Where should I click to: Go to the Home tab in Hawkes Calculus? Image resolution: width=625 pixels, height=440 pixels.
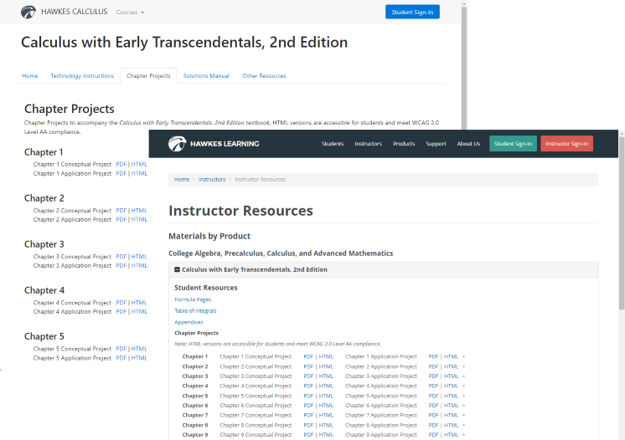coord(30,76)
